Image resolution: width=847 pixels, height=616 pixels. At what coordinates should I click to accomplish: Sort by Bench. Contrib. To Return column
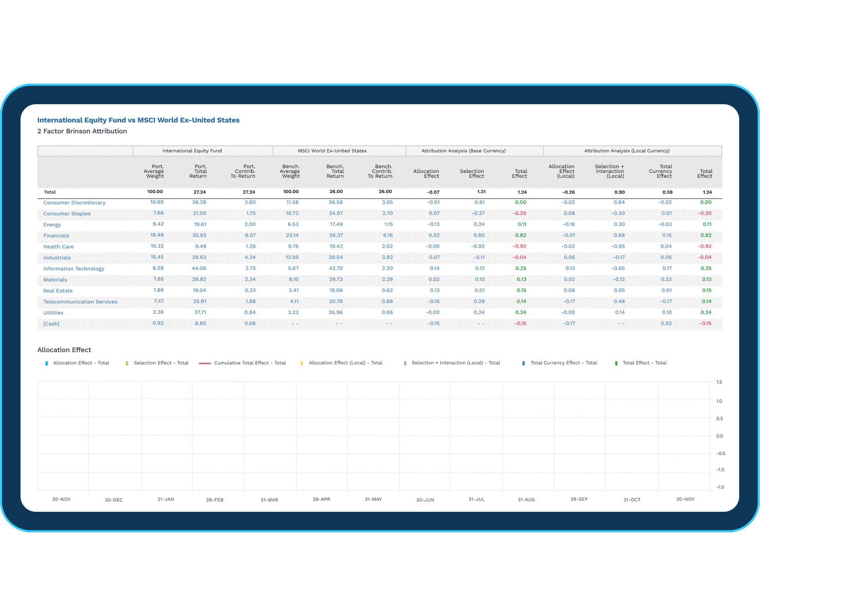point(380,171)
